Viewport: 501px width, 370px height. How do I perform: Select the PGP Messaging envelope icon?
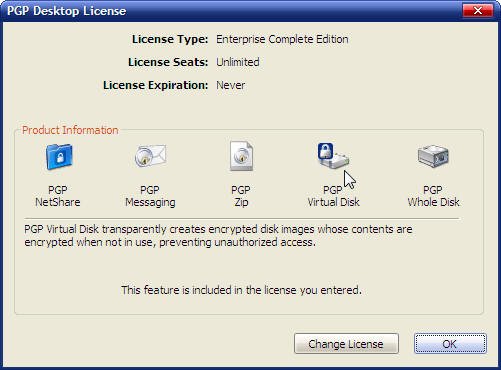point(150,156)
